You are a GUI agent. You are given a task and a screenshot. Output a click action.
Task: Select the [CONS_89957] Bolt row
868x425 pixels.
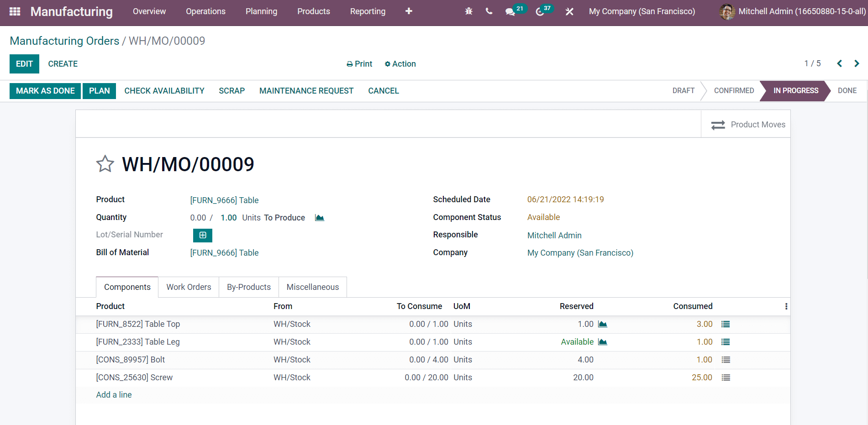point(433,360)
